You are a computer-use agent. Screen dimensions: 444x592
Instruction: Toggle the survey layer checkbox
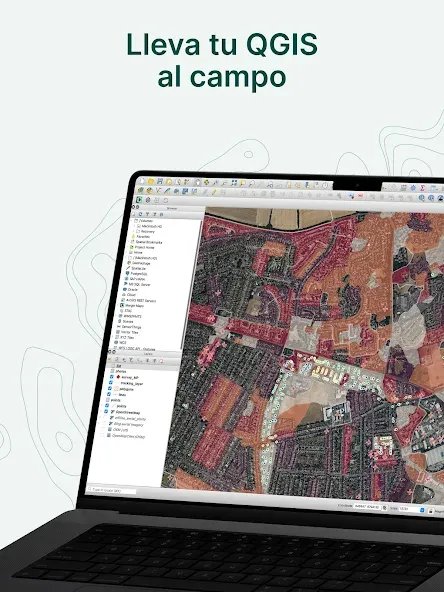coord(112,377)
